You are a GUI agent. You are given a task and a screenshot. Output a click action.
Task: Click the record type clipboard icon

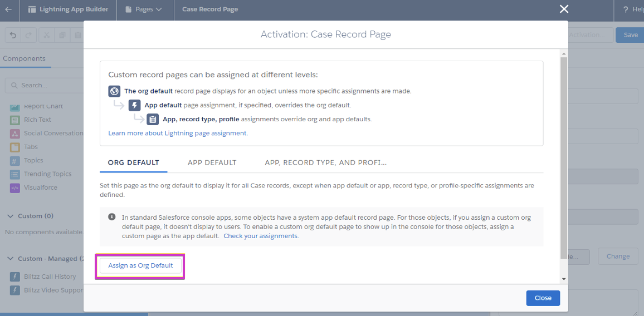153,120
